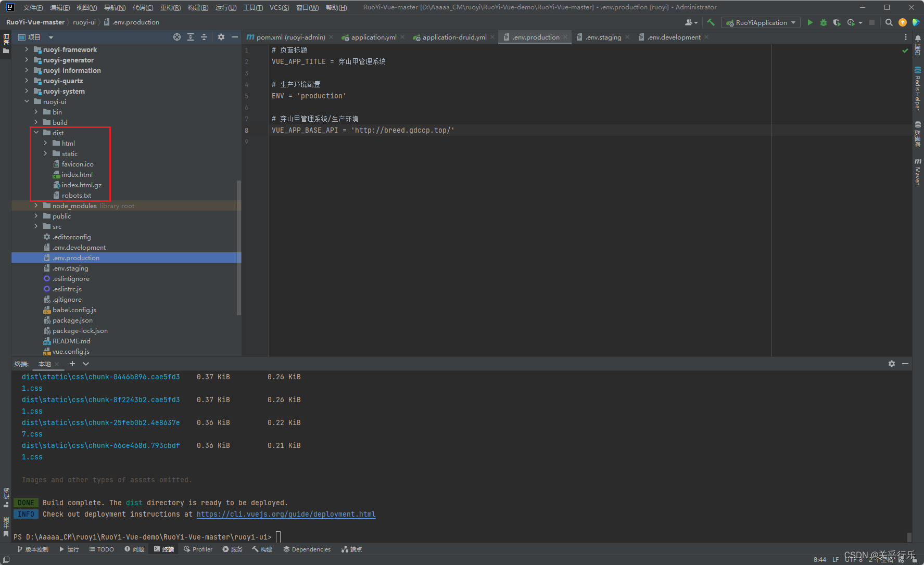Open Maven tool window on right sidebar
Viewport: 924px width, 565px height.
(918, 172)
